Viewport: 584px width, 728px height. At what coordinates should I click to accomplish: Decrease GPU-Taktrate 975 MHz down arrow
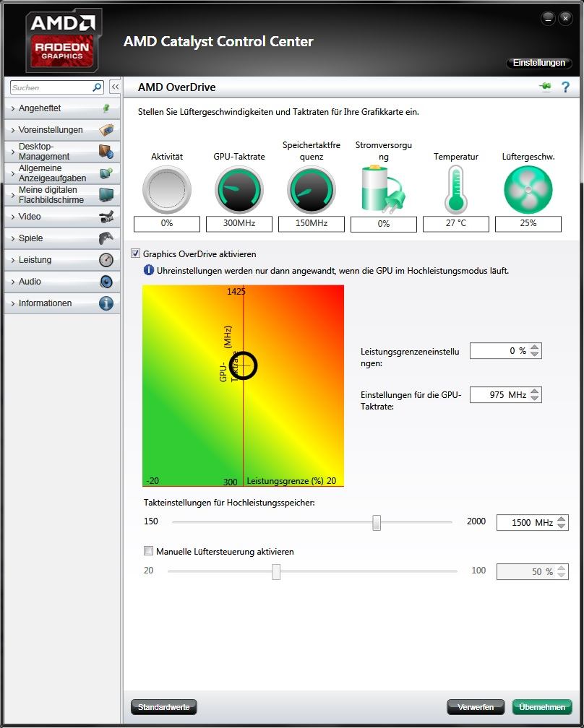pyautogui.click(x=535, y=399)
